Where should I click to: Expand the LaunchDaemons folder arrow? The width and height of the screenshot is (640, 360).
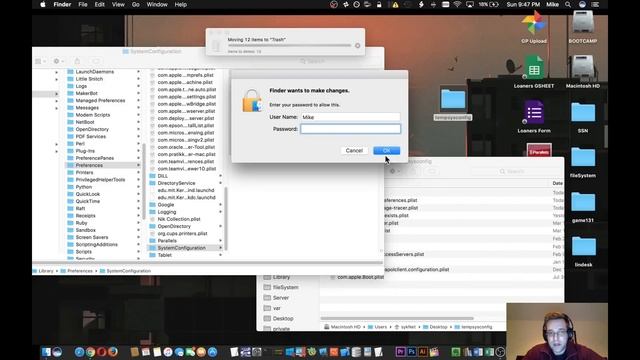pyautogui.click(x=138, y=72)
